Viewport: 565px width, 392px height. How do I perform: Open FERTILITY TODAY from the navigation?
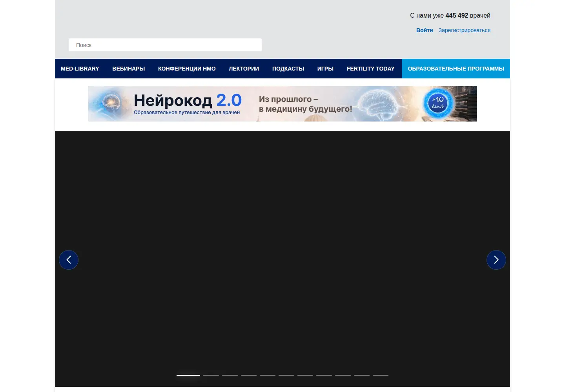[x=371, y=69]
